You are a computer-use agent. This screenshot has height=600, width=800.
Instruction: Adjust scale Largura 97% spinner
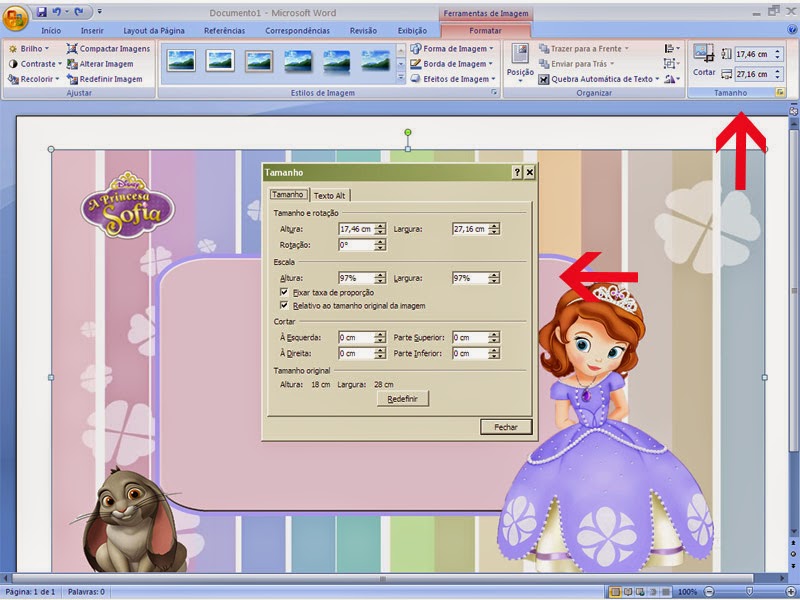494,278
